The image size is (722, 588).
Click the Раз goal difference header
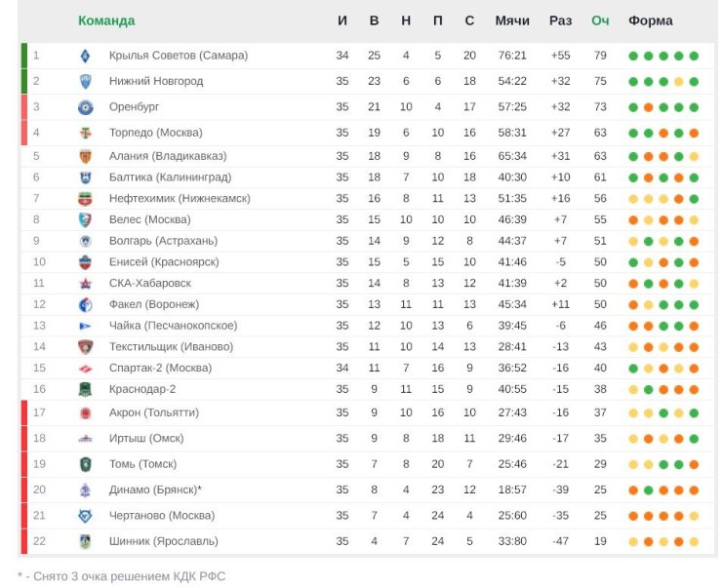pos(560,20)
